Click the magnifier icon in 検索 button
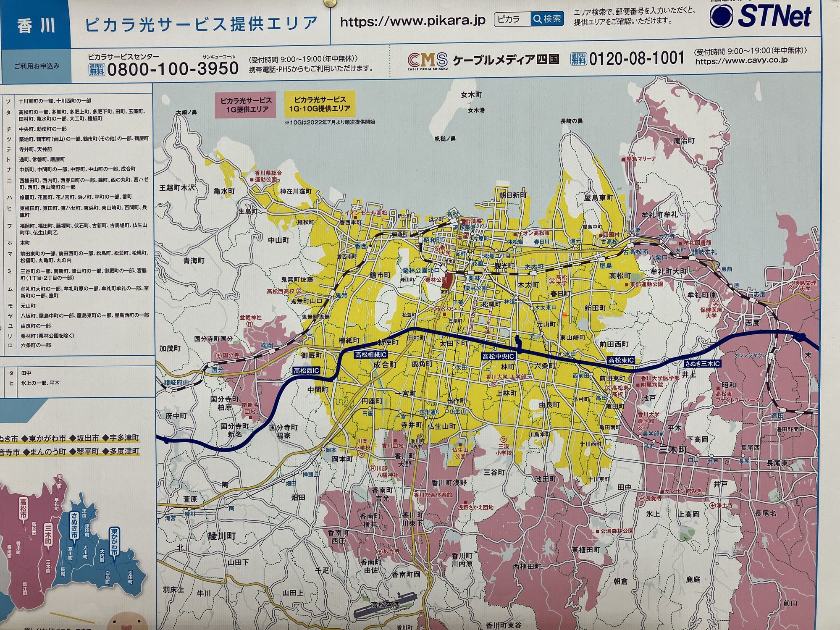840x630 pixels. click(537, 19)
